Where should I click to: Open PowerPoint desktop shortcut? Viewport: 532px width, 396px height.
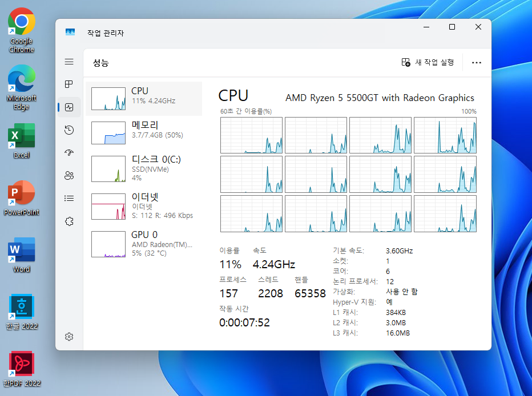click(x=21, y=198)
